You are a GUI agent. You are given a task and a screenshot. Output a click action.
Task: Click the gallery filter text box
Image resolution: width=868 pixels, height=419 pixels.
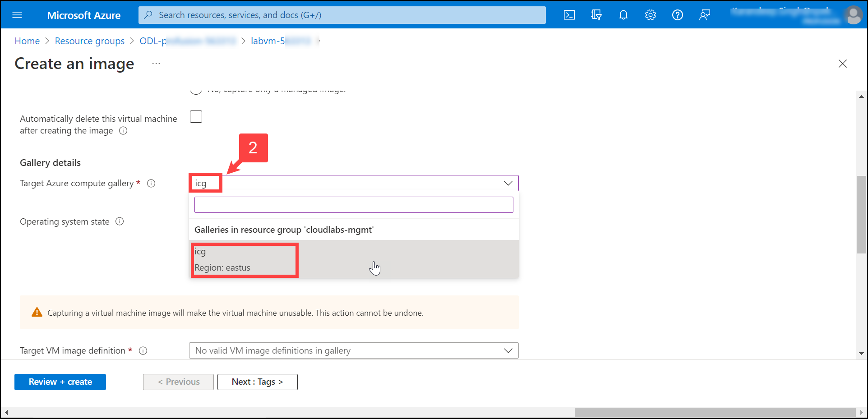tap(354, 205)
